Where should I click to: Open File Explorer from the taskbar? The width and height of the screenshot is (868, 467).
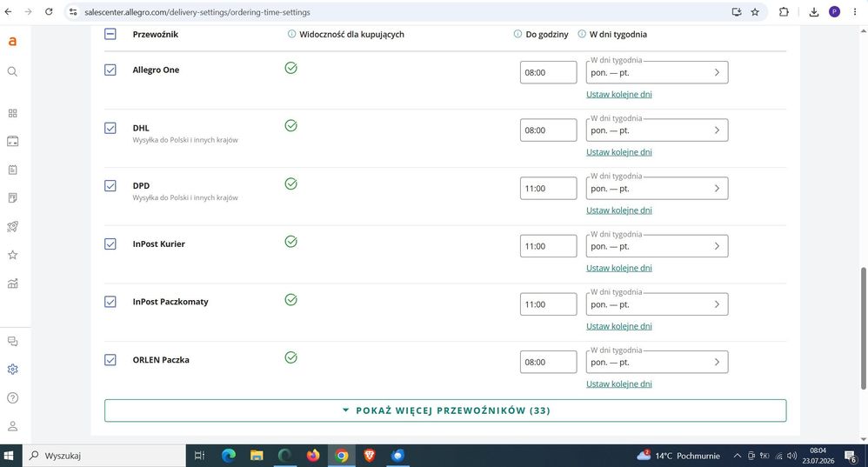(x=257, y=456)
